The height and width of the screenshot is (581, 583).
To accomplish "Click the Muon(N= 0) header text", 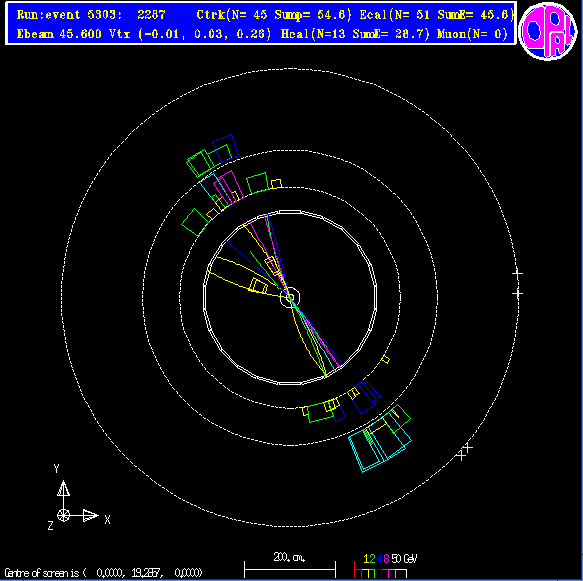I will pyautogui.click(x=472, y=34).
